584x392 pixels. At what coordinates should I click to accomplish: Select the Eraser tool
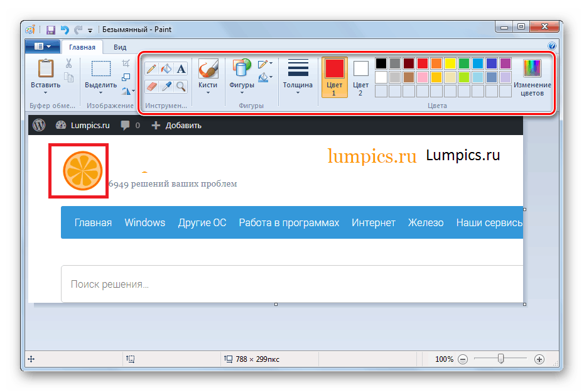point(151,86)
